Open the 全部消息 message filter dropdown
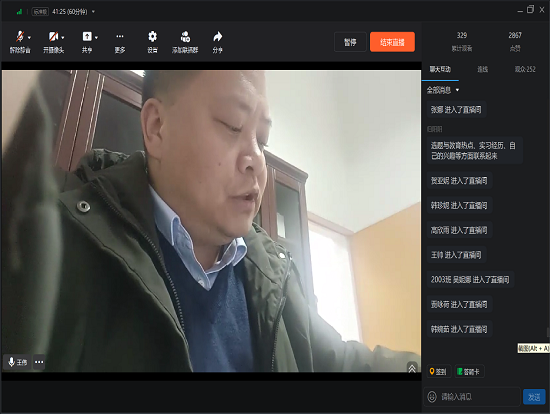This screenshot has width=550, height=414. [443, 90]
